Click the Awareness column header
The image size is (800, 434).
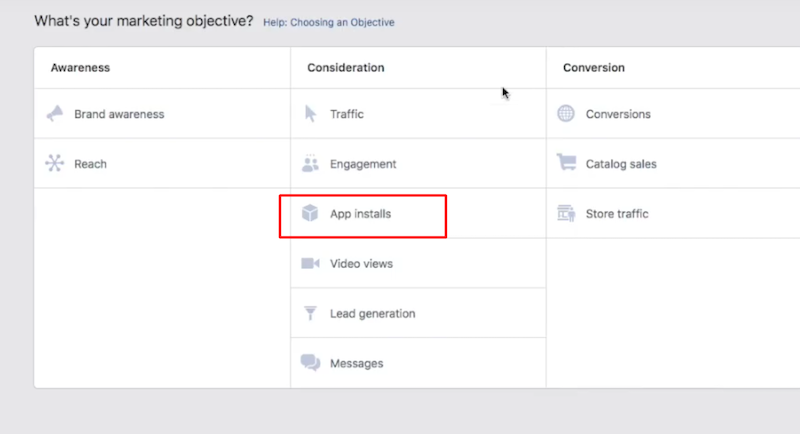[80, 68]
